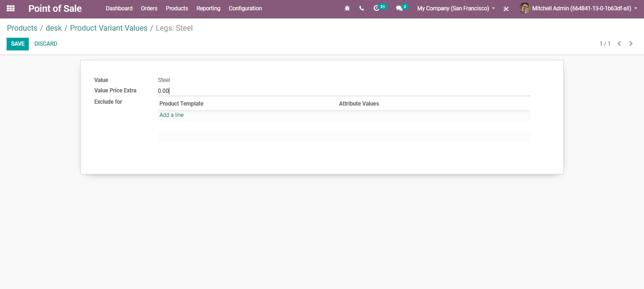This screenshot has height=289, width=644.
Task: Click the crossed tools icon
Action: pyautogui.click(x=506, y=8)
